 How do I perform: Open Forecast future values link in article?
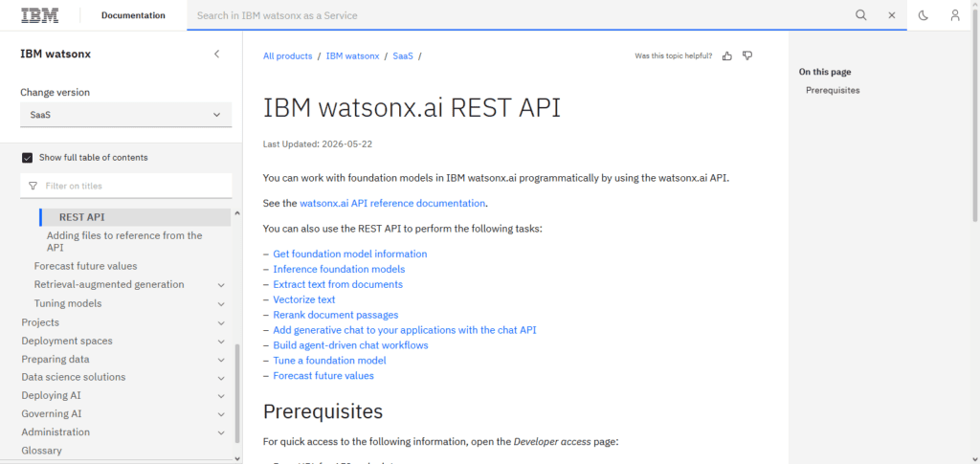(x=323, y=376)
